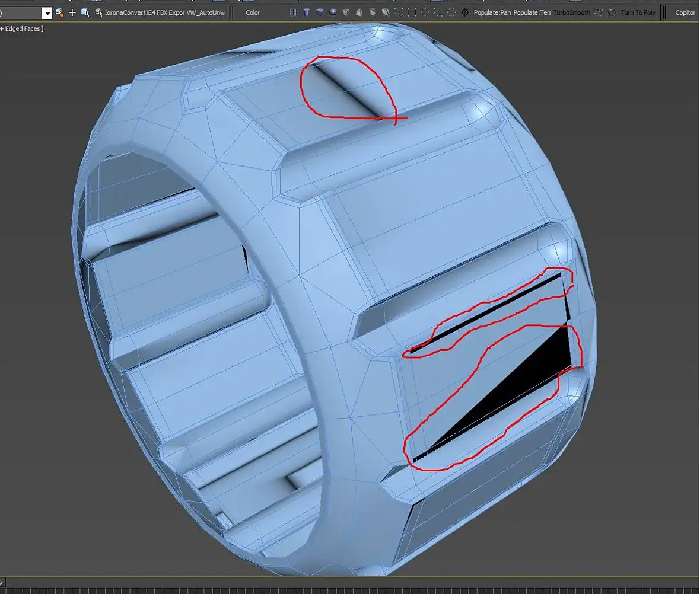Click the pyramid primitive icon

pyautogui.click(x=359, y=12)
